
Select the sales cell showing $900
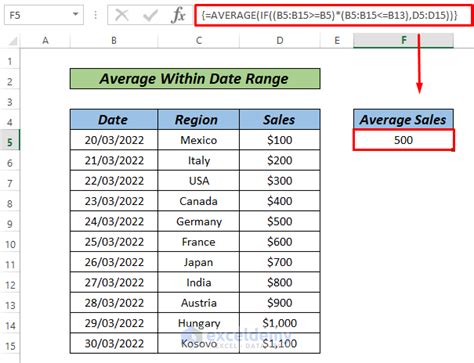pyautogui.click(x=280, y=303)
